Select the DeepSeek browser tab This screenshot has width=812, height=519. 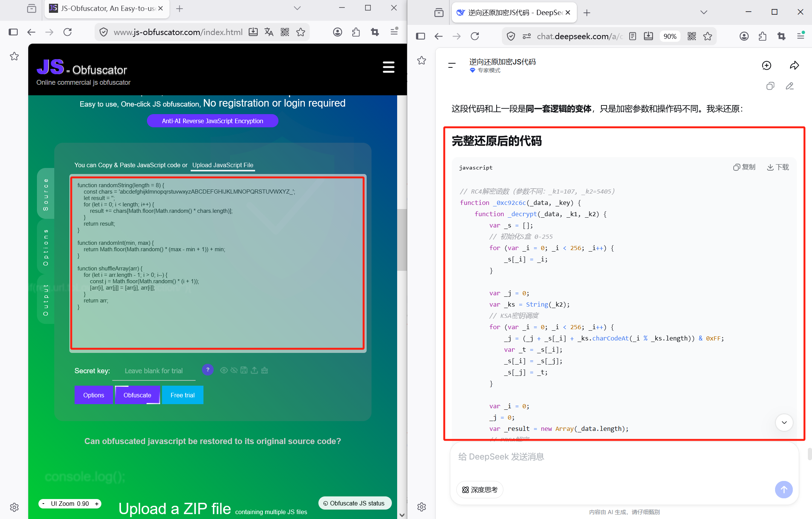[514, 12]
